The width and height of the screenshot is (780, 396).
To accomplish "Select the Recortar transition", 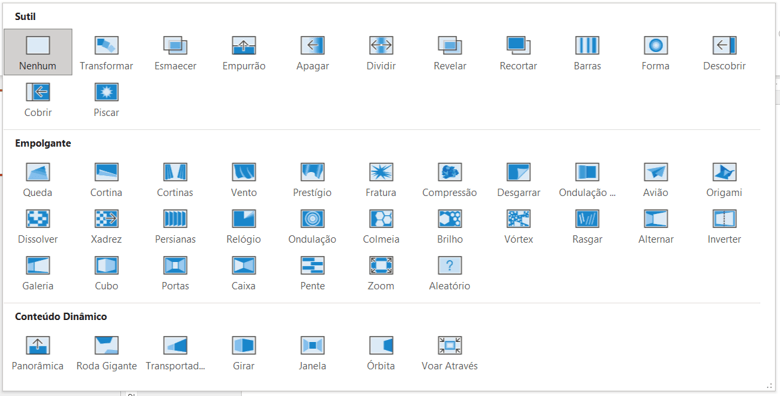I will [518, 52].
